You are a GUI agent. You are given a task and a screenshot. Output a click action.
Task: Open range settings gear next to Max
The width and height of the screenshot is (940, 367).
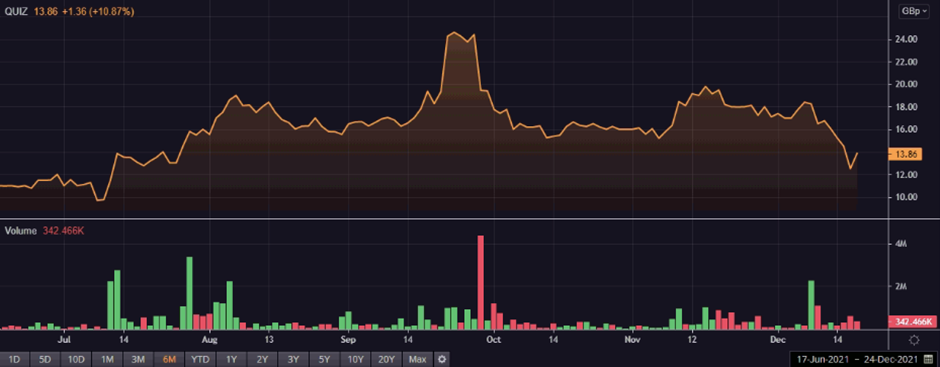pos(442,360)
